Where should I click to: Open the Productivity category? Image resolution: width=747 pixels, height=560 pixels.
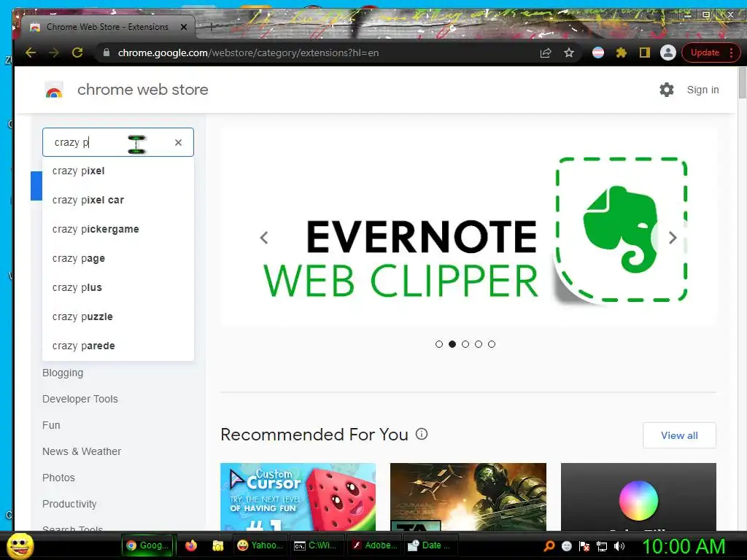tap(69, 504)
